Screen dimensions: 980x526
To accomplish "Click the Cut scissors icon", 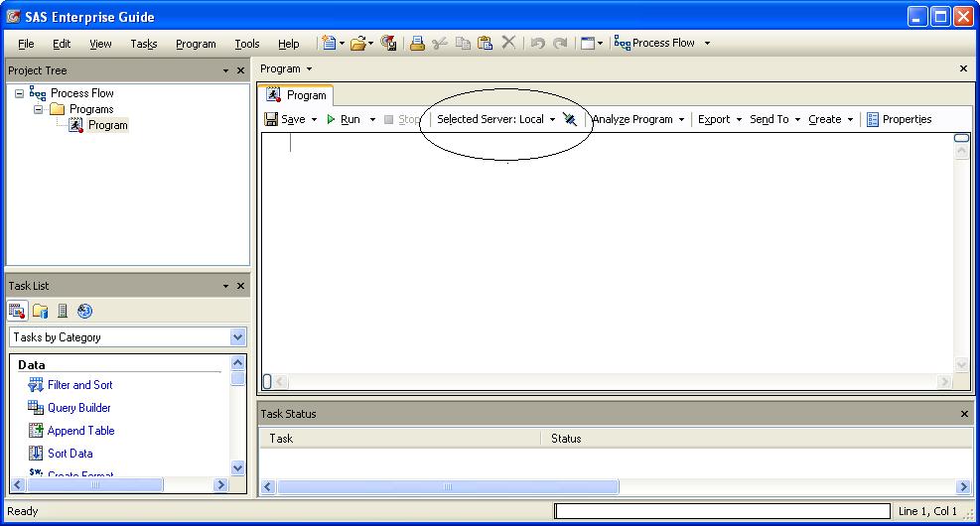I will 440,43.
